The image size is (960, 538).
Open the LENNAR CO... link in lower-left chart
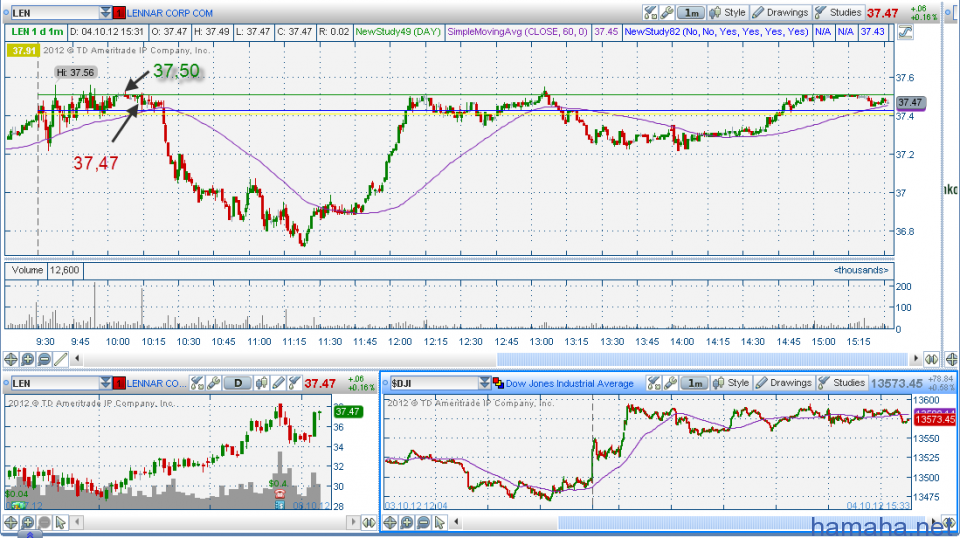point(156,383)
